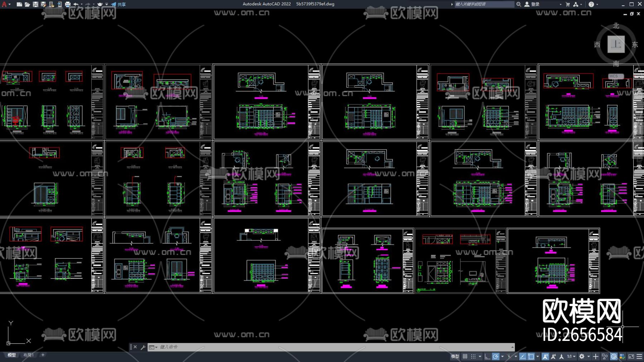This screenshot has width=644, height=362.
Task: Toggle show annotation objects icon
Action: (x=545, y=356)
